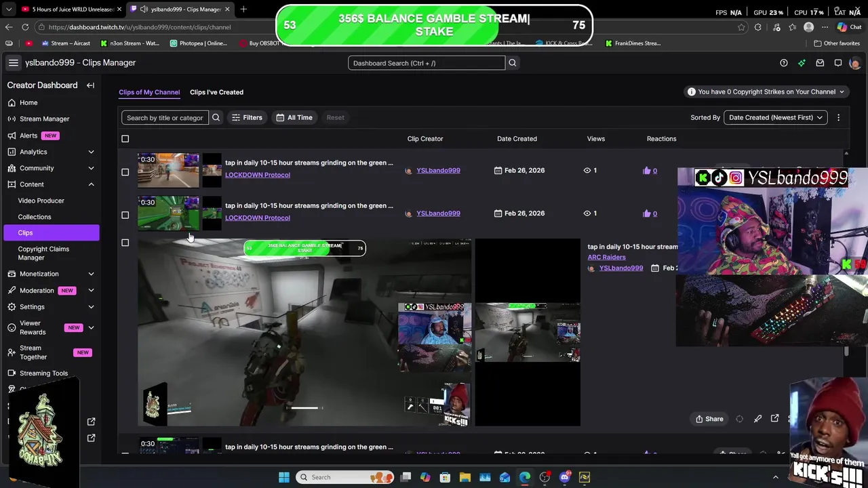The height and width of the screenshot is (488, 868).
Task: Open the hamburger navigation menu
Action: click(13, 63)
